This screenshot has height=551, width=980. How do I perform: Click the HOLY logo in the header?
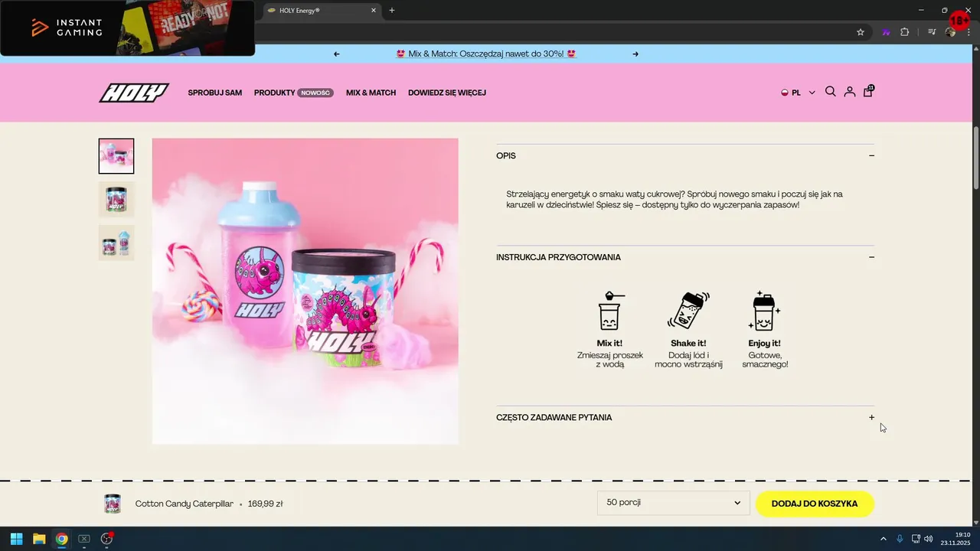[134, 93]
